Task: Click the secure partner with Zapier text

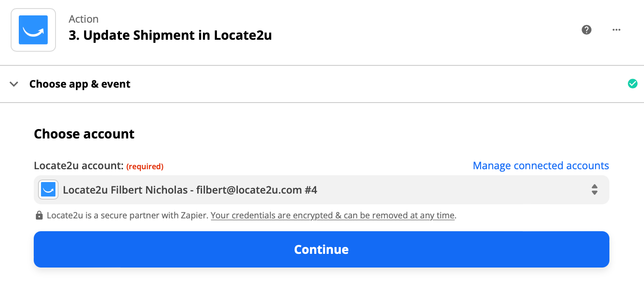Action: tap(128, 216)
